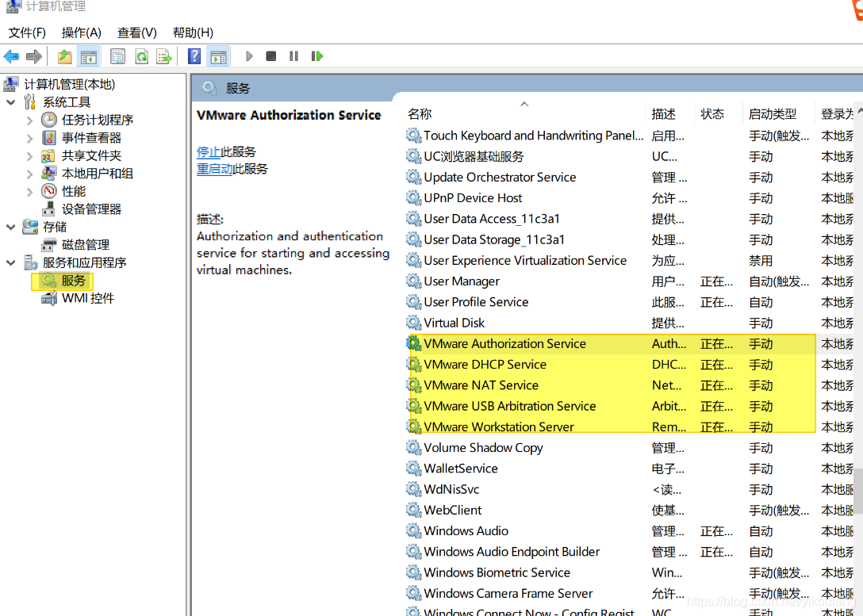This screenshot has width=863, height=616.
Task: Click the gear icon of UPnP Device Host
Action: tap(413, 198)
